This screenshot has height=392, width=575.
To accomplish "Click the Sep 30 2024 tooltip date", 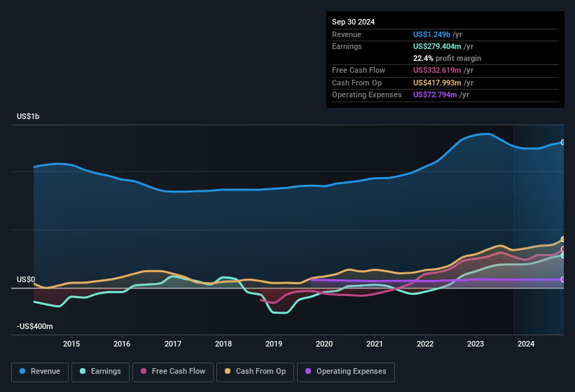I will pos(353,22).
